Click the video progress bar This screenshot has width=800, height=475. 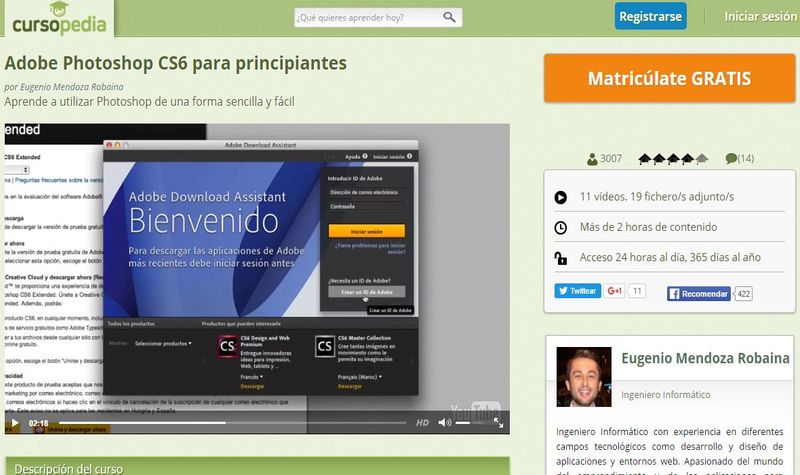pos(232,423)
